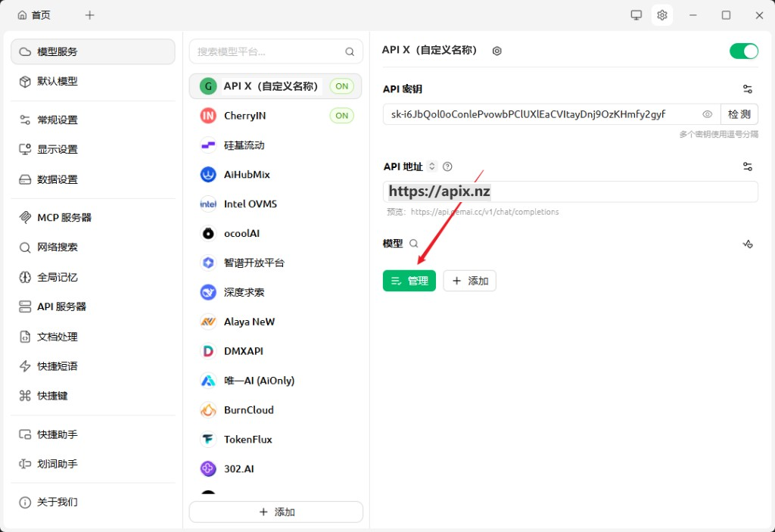Click the 检测 button to check the key
The height and width of the screenshot is (532, 775).
click(739, 114)
